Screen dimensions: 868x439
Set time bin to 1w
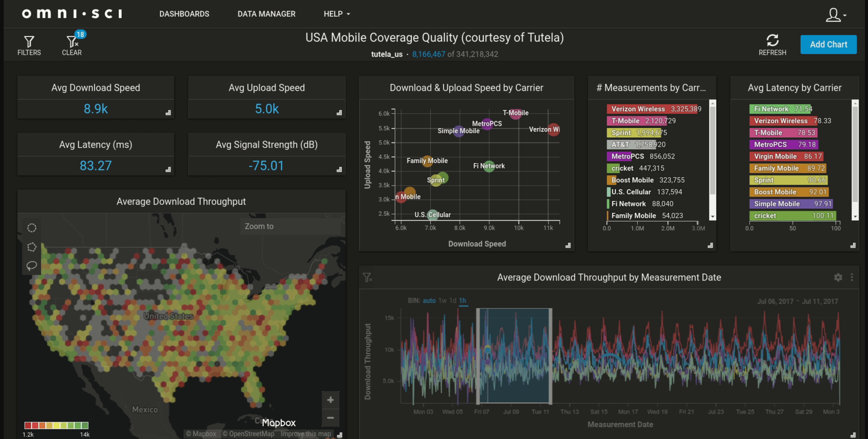point(443,300)
